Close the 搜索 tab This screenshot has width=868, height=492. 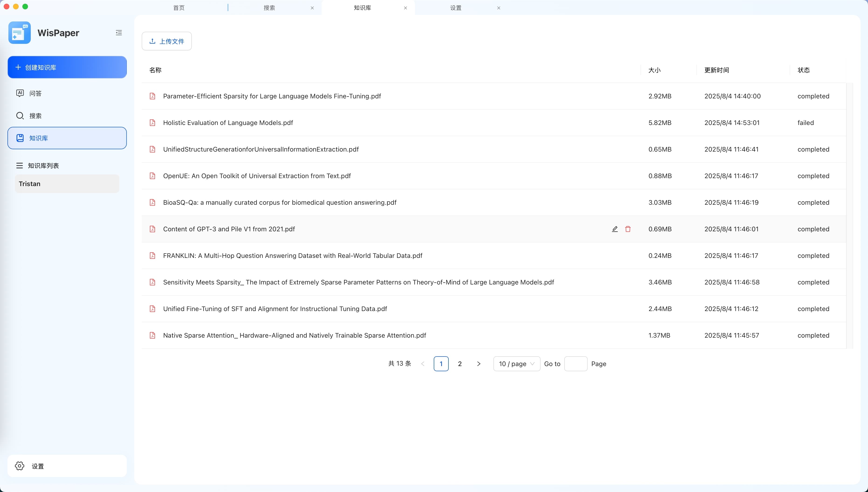(x=312, y=8)
